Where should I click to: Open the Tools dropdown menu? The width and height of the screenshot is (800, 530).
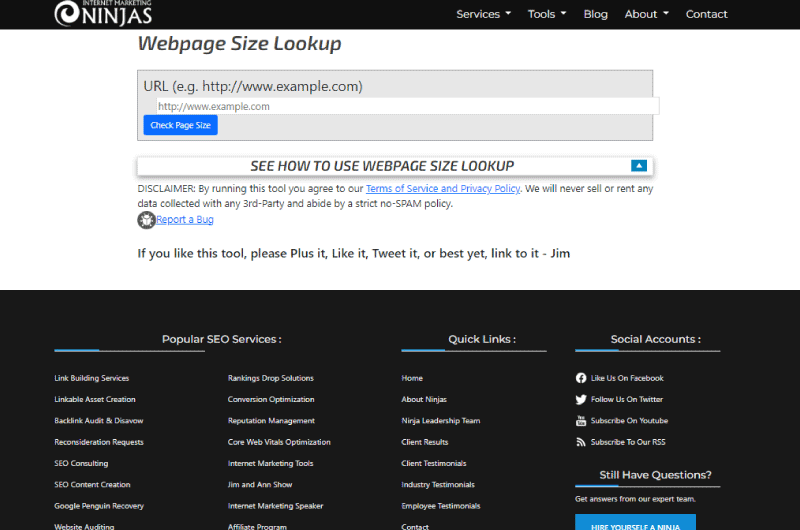pyautogui.click(x=547, y=14)
